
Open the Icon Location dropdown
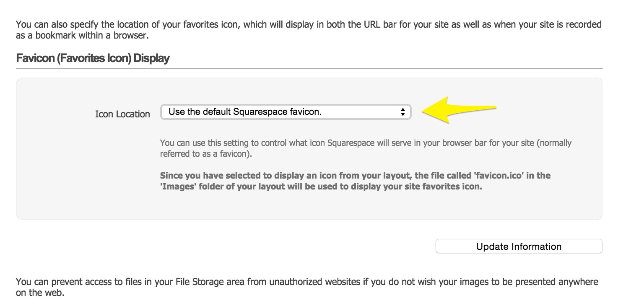pos(285,112)
